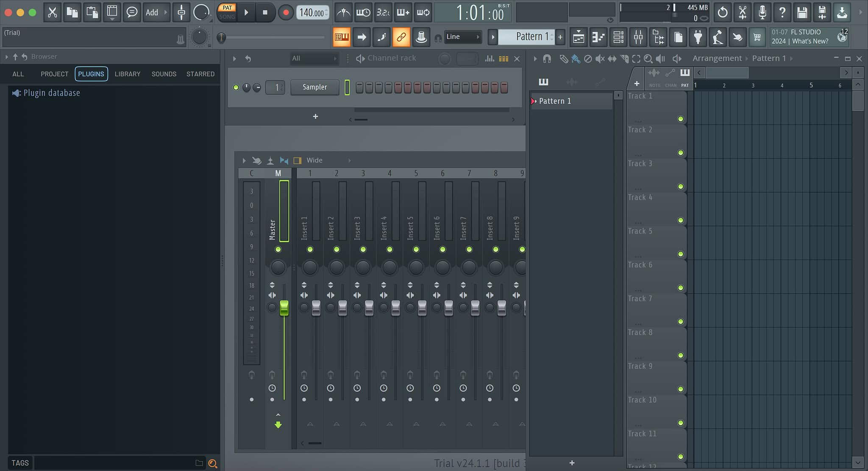The width and height of the screenshot is (868, 471).
Task: Switch to the PROJECT browser tab
Action: coord(54,74)
